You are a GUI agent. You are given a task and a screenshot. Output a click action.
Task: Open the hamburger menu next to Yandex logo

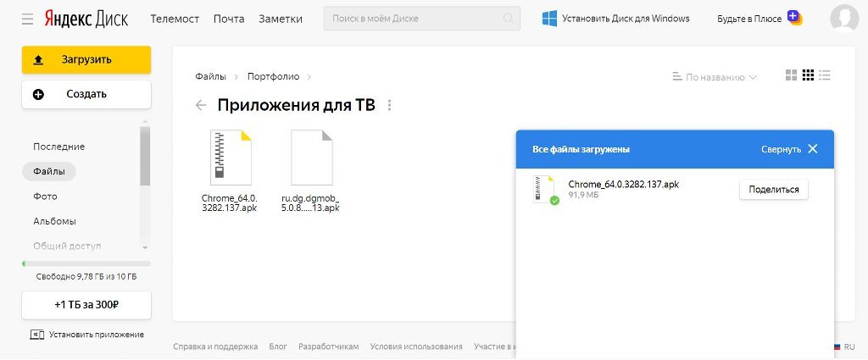(x=28, y=19)
